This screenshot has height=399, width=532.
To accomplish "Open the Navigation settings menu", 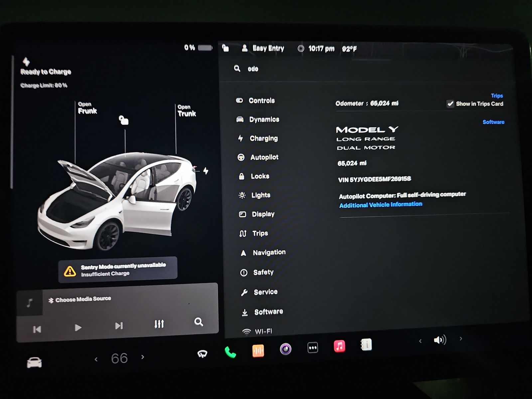I will [x=263, y=253].
